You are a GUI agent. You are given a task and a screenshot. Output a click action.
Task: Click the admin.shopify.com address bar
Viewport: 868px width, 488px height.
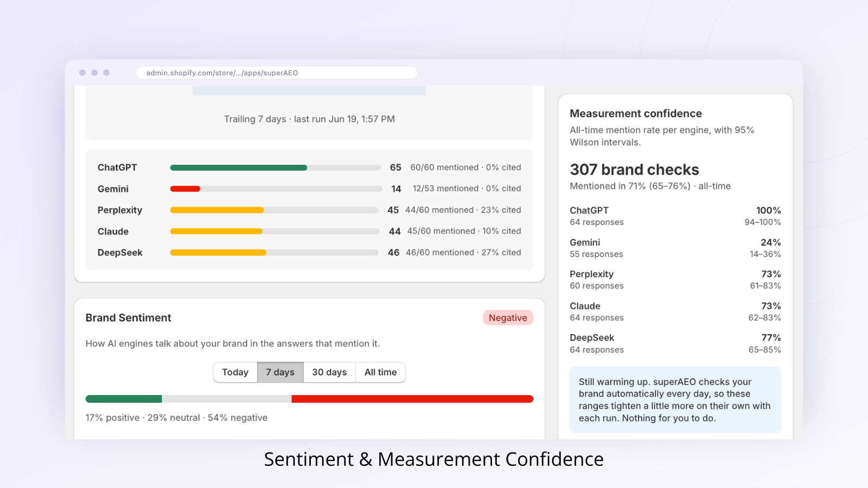coord(277,73)
